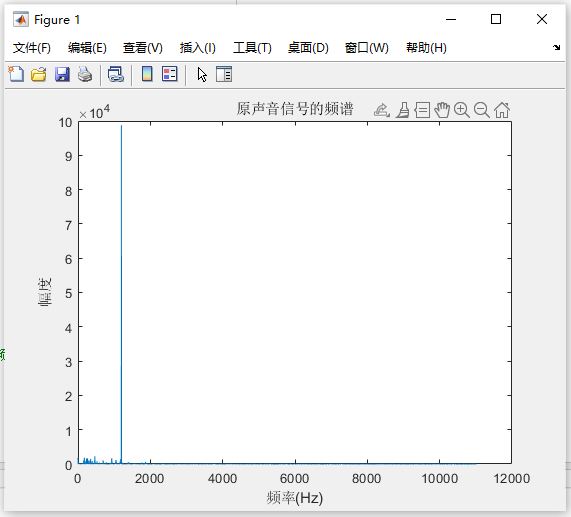This screenshot has height=517, width=571.
Task: Click the data tips icon on axes
Action: (422, 110)
